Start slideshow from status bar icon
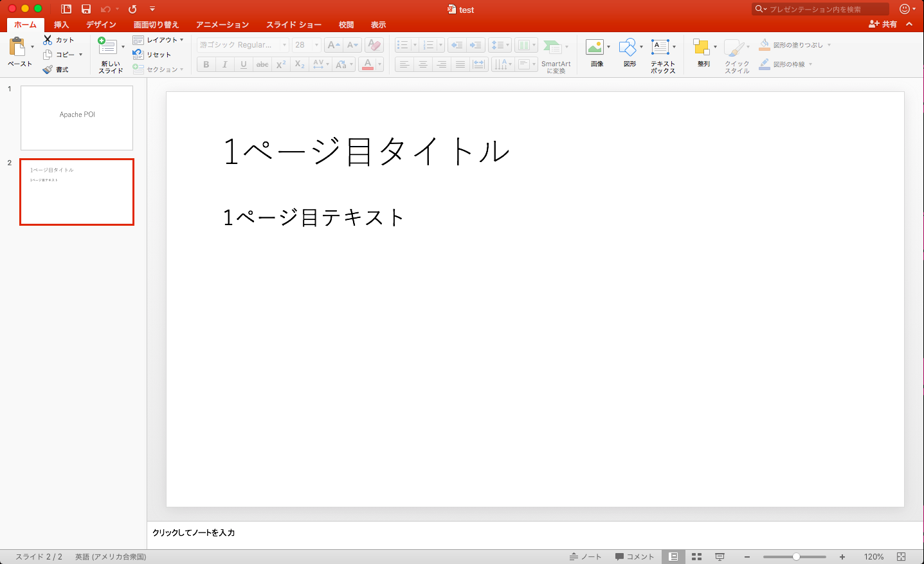Image resolution: width=924 pixels, height=564 pixels. coord(720,557)
